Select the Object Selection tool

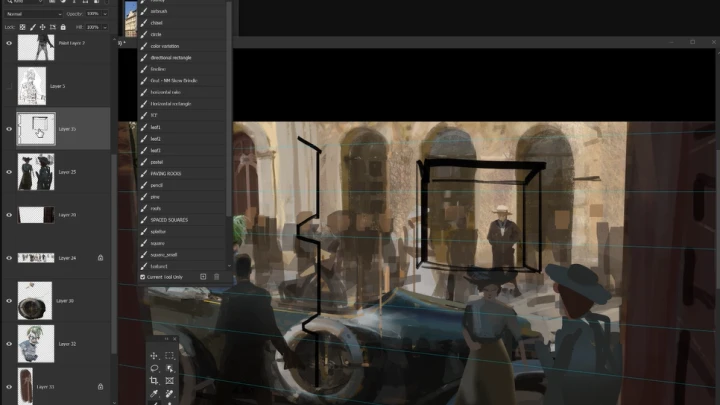169,368
